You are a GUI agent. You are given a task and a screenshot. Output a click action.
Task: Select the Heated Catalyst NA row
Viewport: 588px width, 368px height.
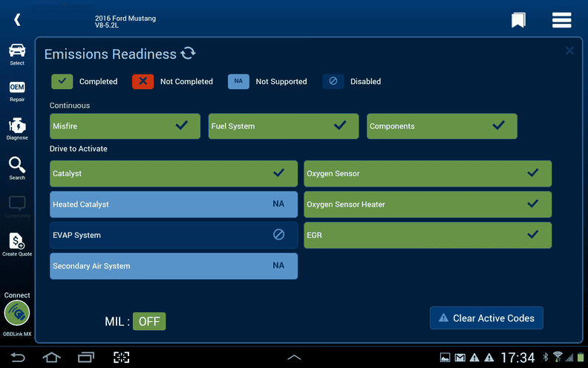point(174,204)
